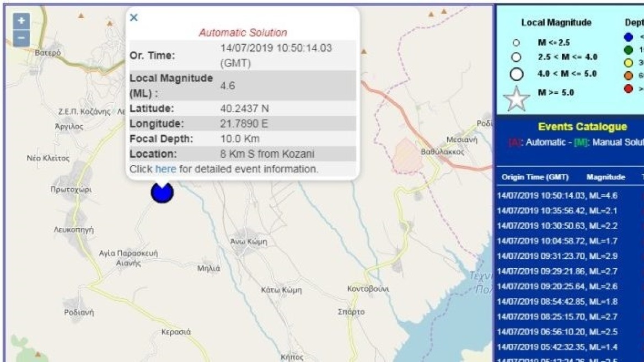
Task: Click the blue epicenter marker near Πρωτοχώρι
Action: [x=162, y=193]
